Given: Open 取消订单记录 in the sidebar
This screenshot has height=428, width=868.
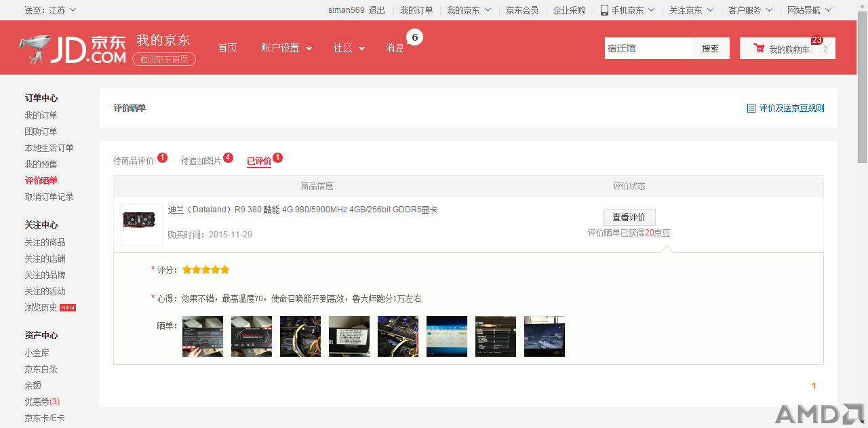Looking at the screenshot, I should click(50, 197).
